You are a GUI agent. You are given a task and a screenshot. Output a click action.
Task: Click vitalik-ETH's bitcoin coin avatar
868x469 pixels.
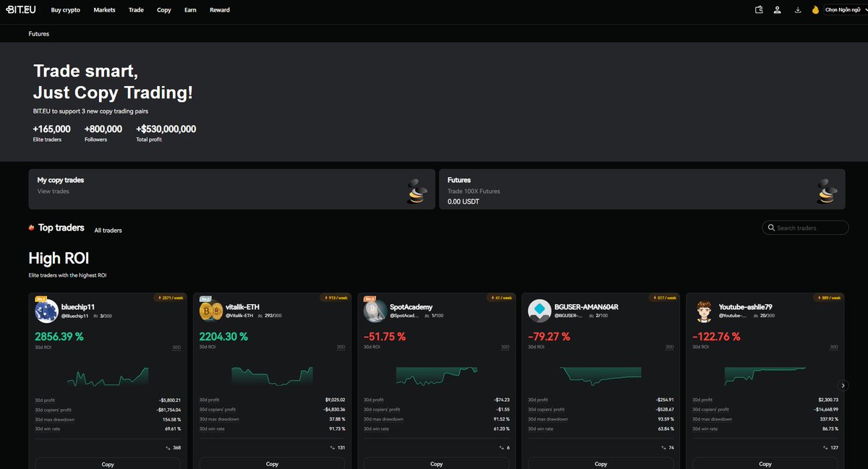tap(210, 311)
